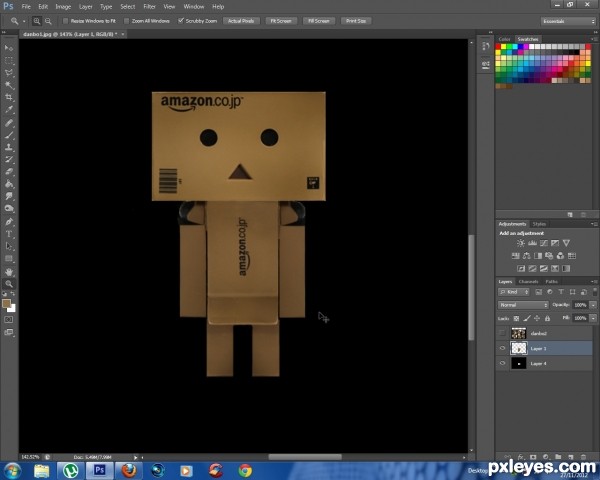Select the Crop tool
Viewport: 600px width, 480px height.
pyautogui.click(x=9, y=97)
